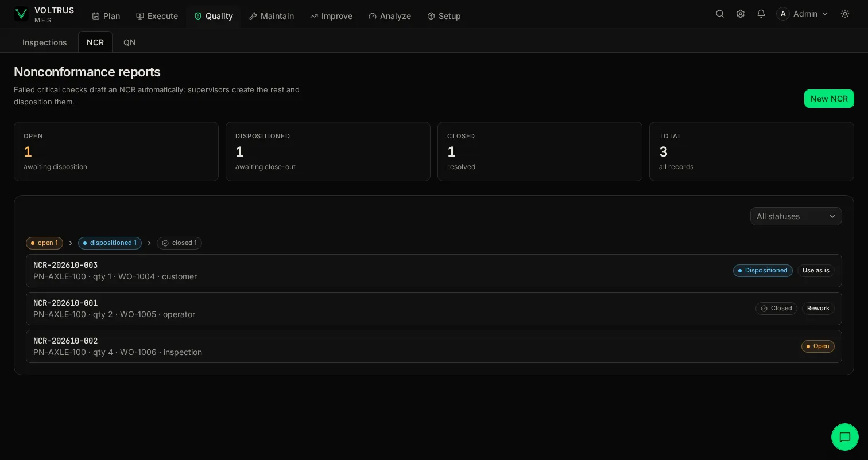Viewport: 868px width, 460px height.
Task: Expand the Admin user menu
Action: click(803, 14)
